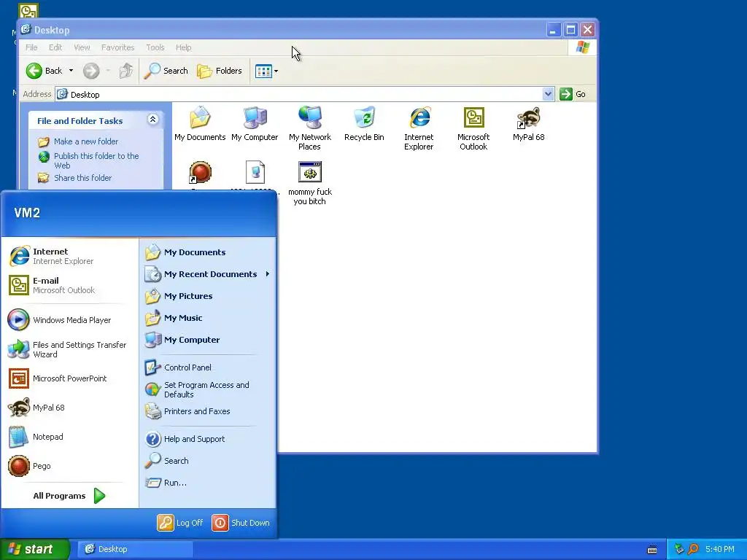Image resolution: width=747 pixels, height=560 pixels.
Task: Click the Go button
Action: click(x=573, y=94)
